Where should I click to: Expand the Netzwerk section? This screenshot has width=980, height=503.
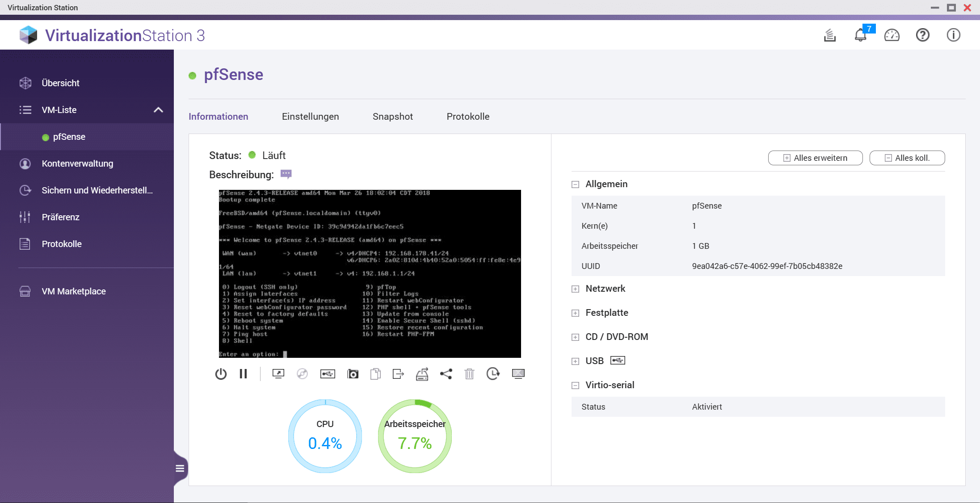(575, 289)
